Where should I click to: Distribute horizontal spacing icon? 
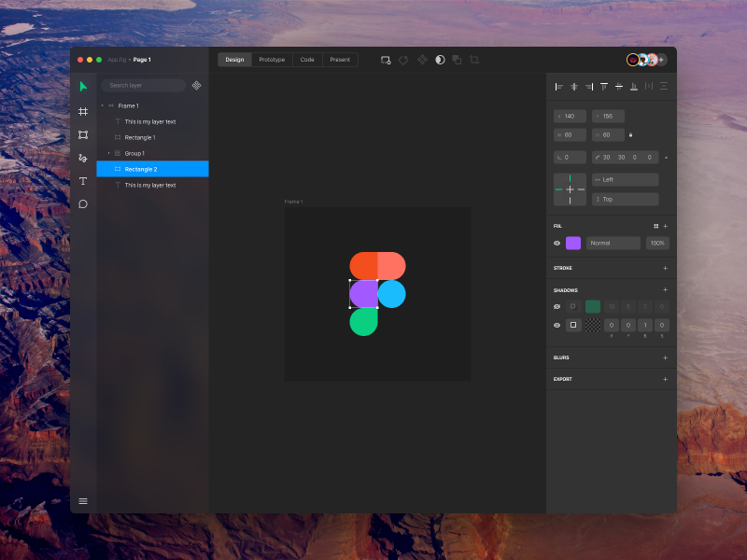649,86
